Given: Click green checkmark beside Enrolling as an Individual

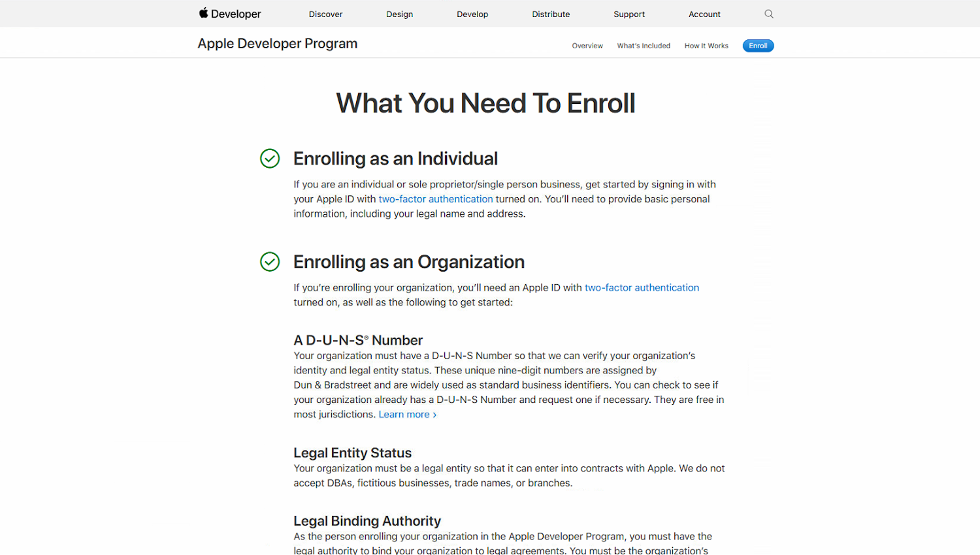Looking at the screenshot, I should click(270, 159).
